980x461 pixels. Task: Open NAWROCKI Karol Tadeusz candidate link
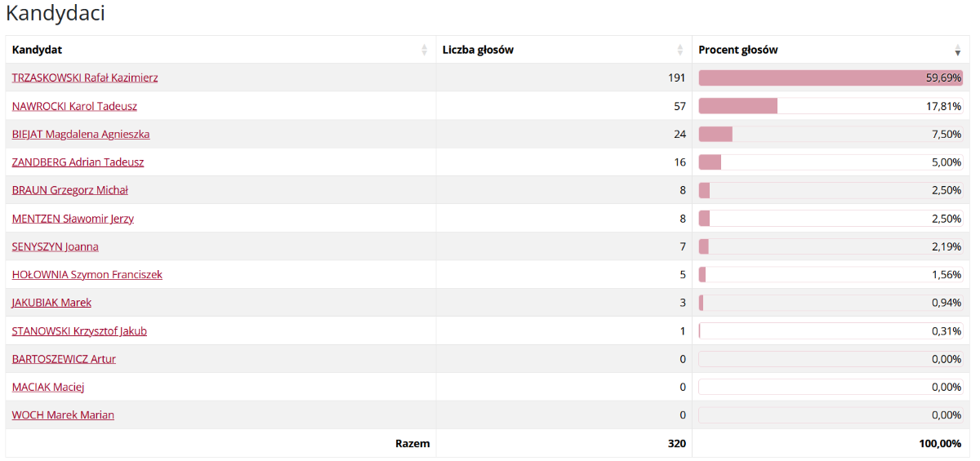(x=74, y=106)
